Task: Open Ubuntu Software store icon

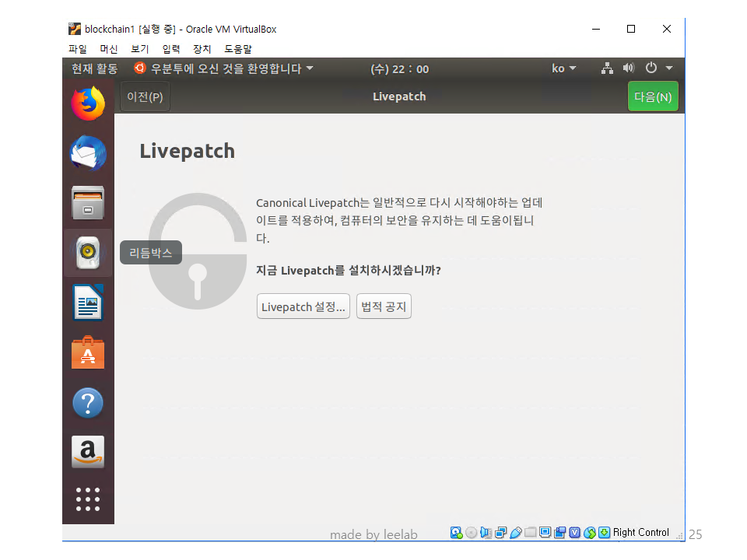Action: click(x=88, y=352)
